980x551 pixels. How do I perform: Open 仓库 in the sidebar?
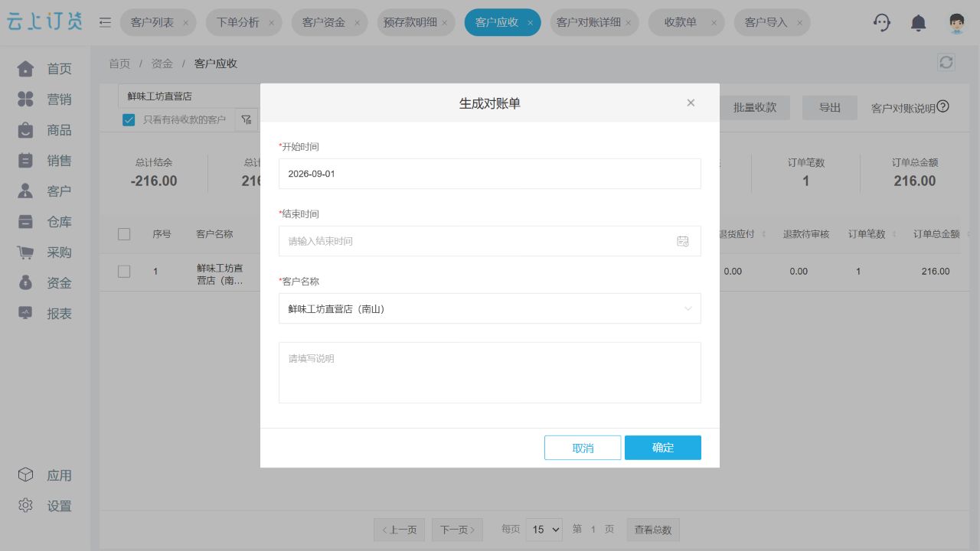pos(45,222)
